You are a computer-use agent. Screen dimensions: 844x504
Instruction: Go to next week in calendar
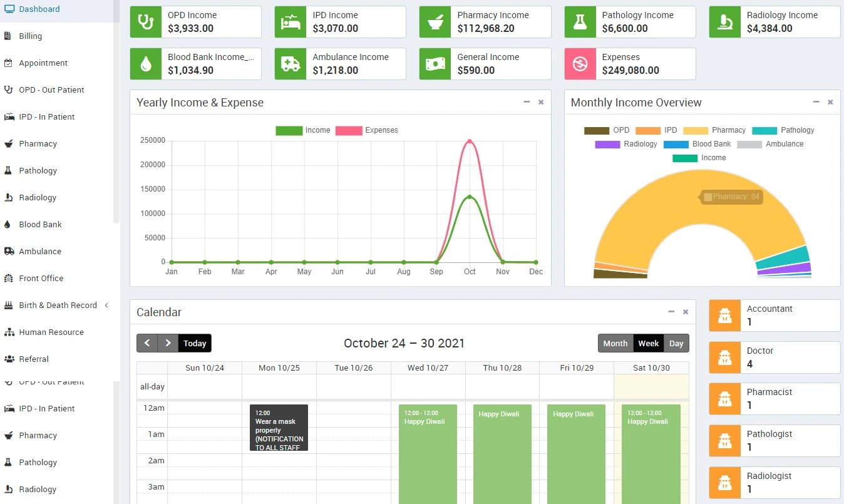click(168, 343)
